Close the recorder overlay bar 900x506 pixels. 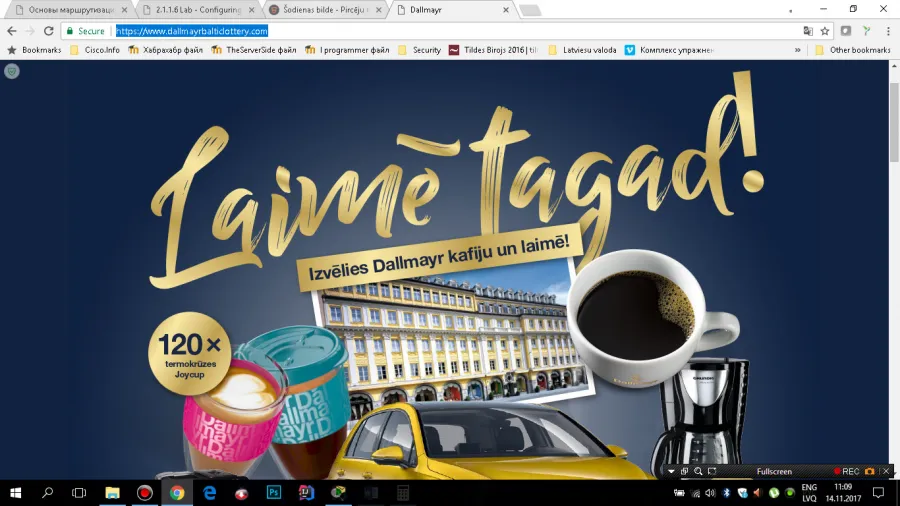tap(886, 472)
